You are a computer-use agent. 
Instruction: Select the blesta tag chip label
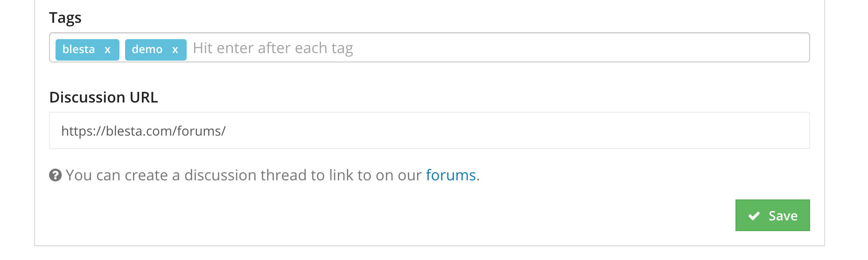(x=78, y=49)
